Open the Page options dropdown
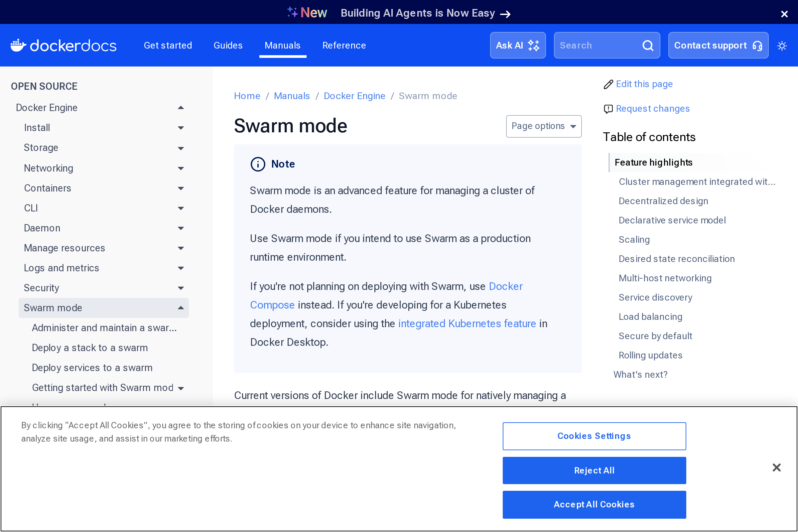The width and height of the screenshot is (798, 532). [x=544, y=126]
